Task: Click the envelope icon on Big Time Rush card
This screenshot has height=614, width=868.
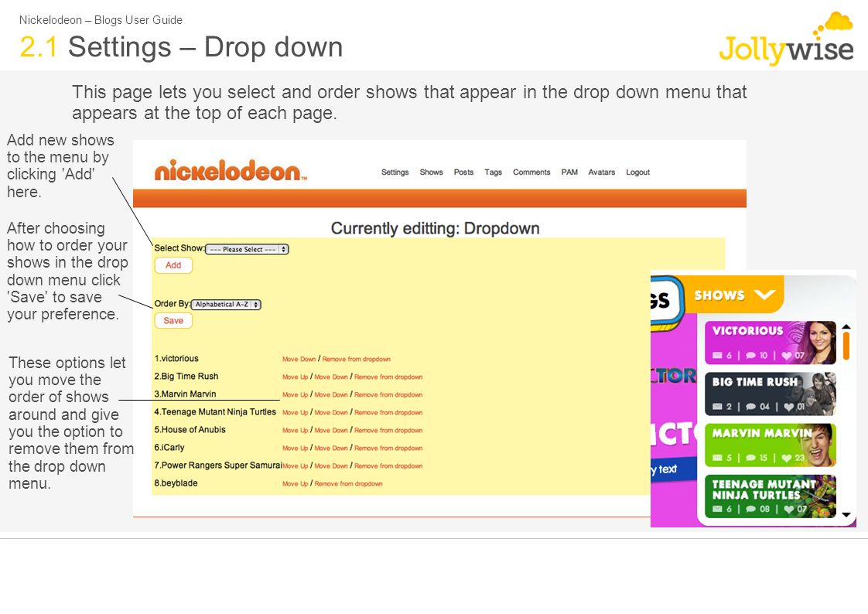Action: pyautogui.click(x=717, y=407)
